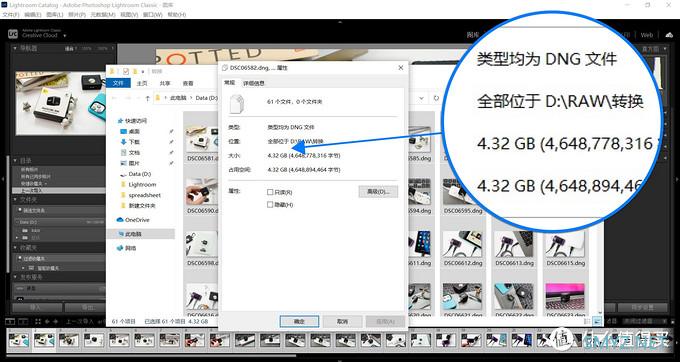Image resolution: width=680 pixels, height=362 pixels.
Task: Select 快速访问 in Explorer sidebar
Action: coord(132,121)
